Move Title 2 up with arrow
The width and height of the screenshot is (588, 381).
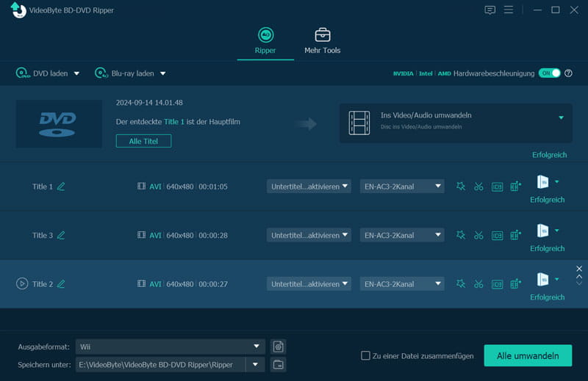[579, 277]
